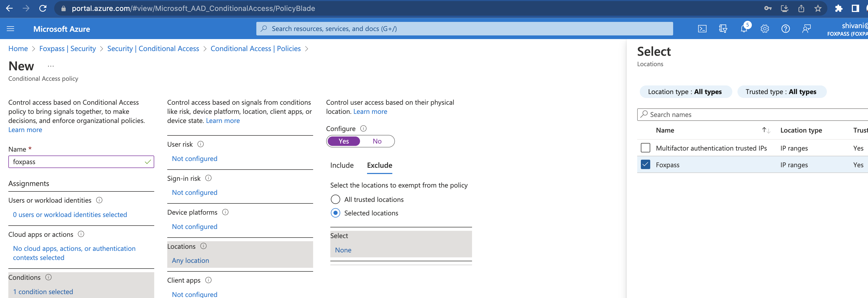868x298 pixels.
Task: Switch to the Include tab
Action: tap(342, 165)
